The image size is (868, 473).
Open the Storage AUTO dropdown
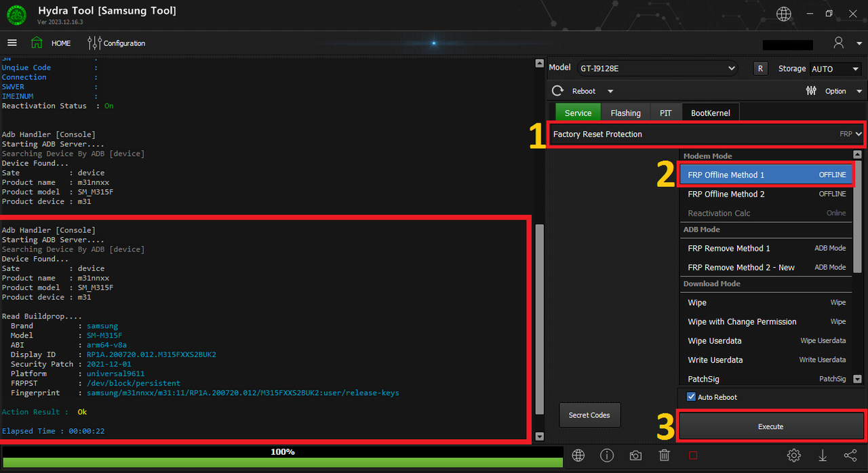[x=835, y=68]
